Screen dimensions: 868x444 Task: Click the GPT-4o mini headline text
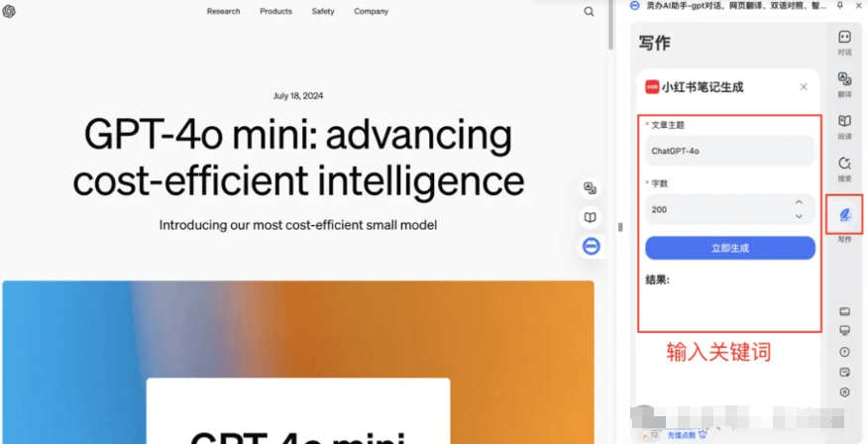tap(298, 159)
